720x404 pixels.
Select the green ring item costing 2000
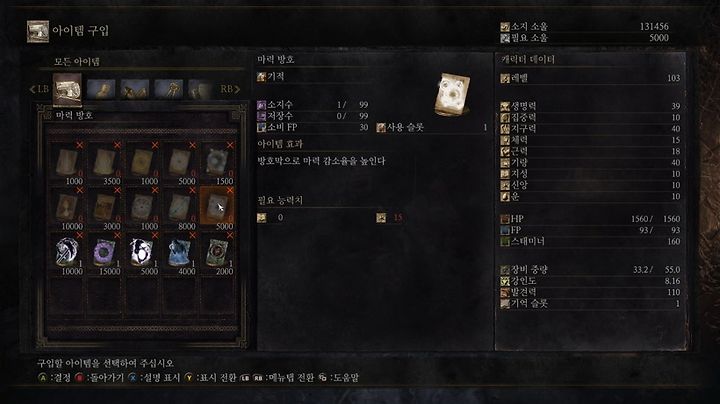click(x=217, y=253)
